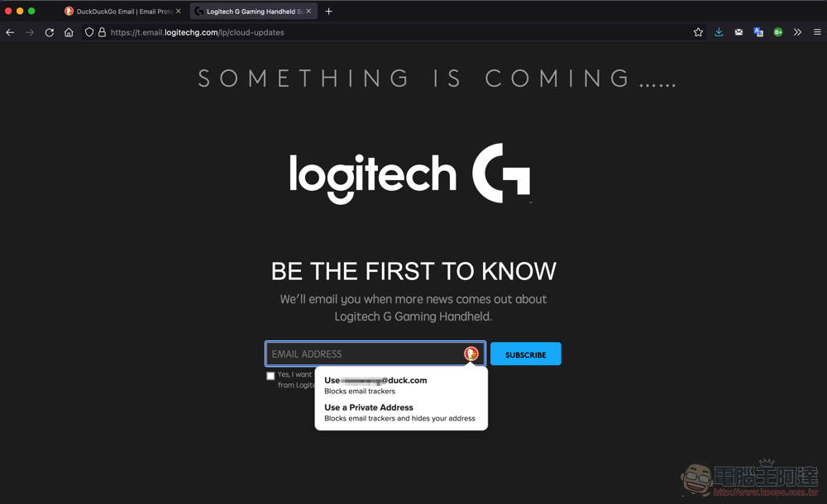Click the DuckDuckGo duck icon in email field
The image size is (827, 504).
pos(471,354)
